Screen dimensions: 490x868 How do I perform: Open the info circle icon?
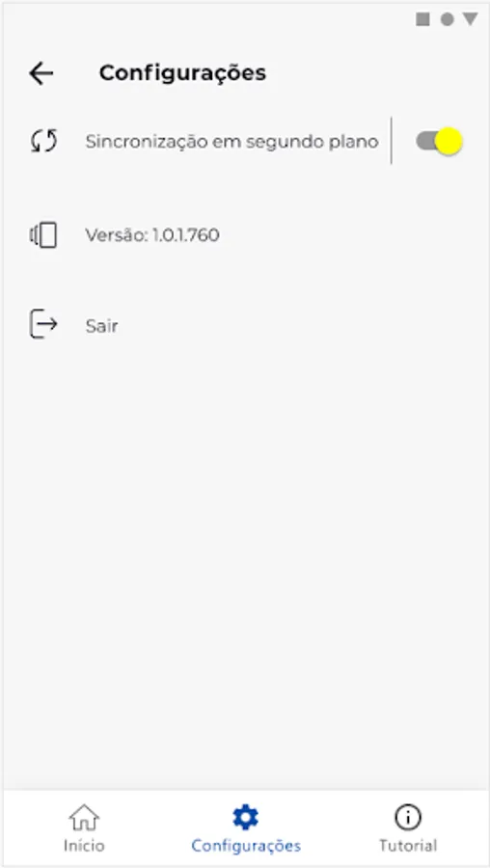pyautogui.click(x=408, y=817)
